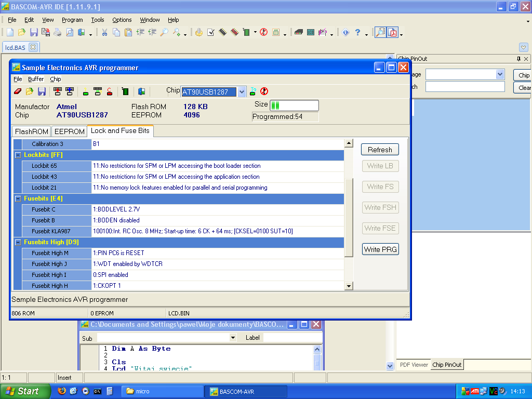Click the Start button on taskbar
The image size is (532, 399).
(x=25, y=391)
